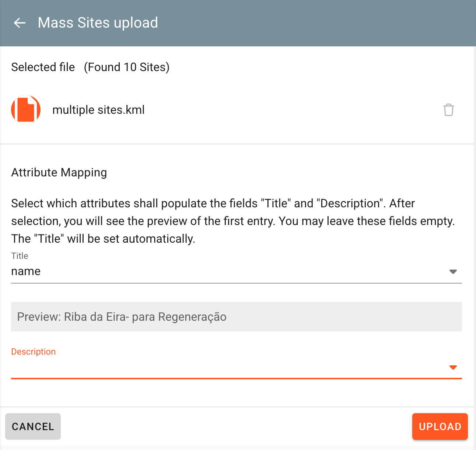Viewport: 476px width, 450px height.
Task: Click the "Selected file" label
Action: pos(43,67)
